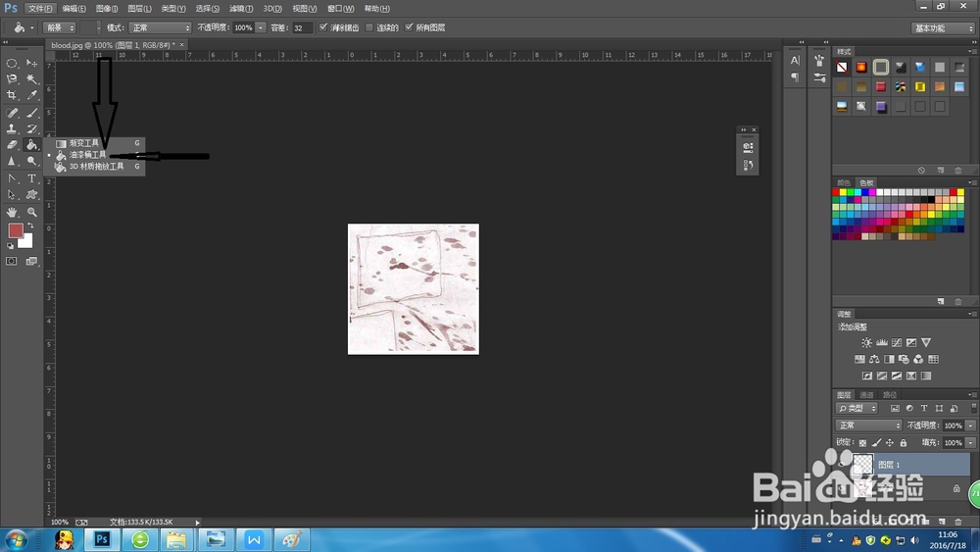Open layer fill dropdown arrow
The height and width of the screenshot is (552, 980).
[x=970, y=442]
